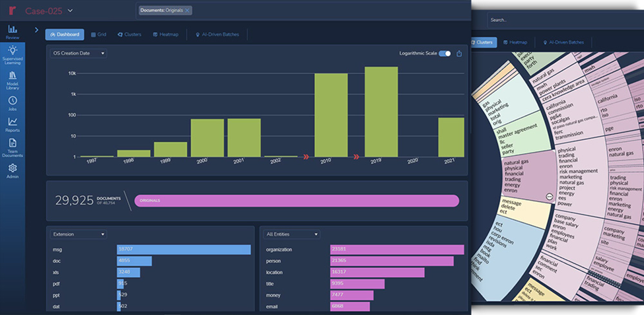Click the 1998 bar in date chart

coord(134,153)
